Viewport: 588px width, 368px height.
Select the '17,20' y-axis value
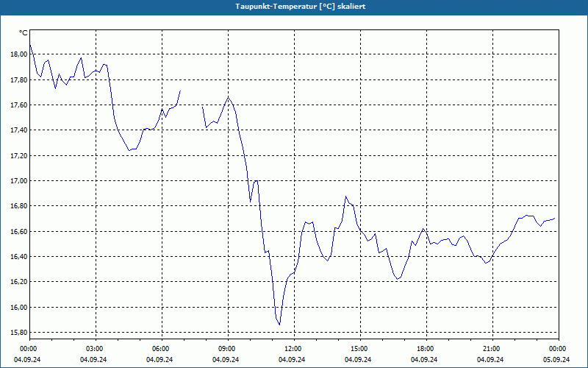tap(20, 155)
